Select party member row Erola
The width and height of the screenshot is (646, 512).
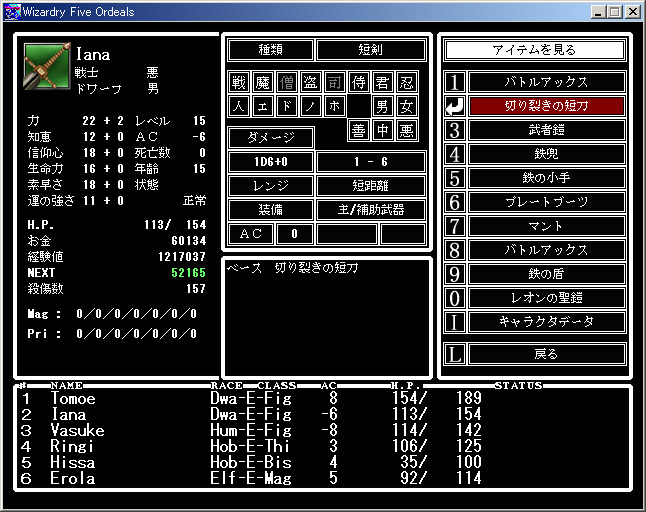pyautogui.click(x=323, y=479)
